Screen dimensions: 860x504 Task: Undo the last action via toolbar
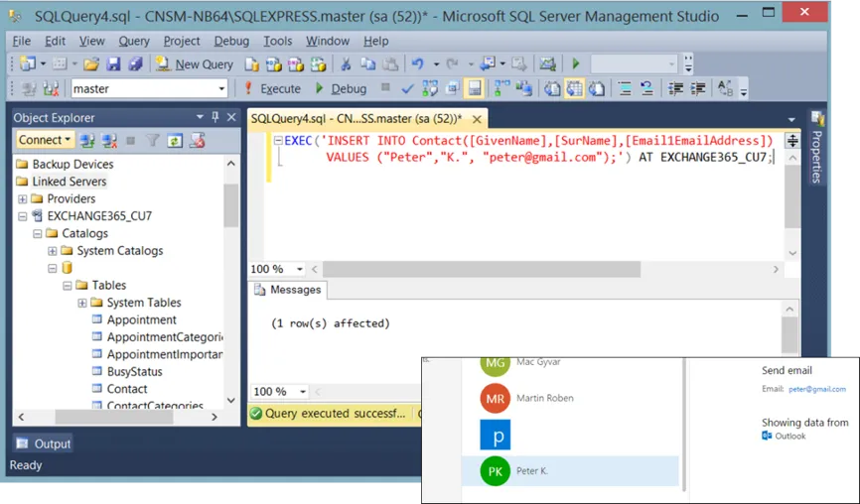point(418,64)
